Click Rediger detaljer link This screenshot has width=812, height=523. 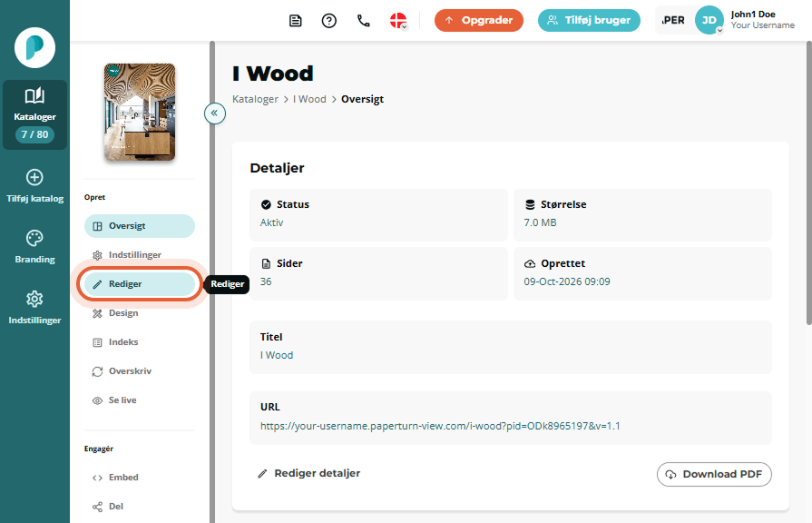pos(309,473)
